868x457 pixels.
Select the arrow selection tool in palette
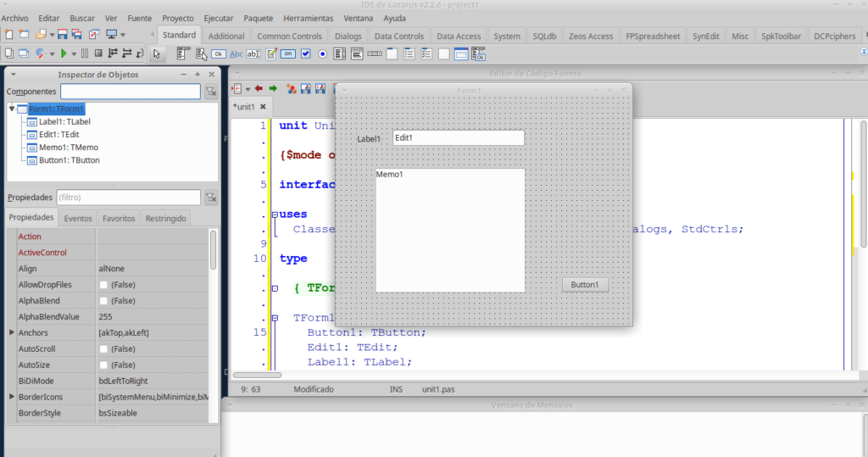pos(157,54)
